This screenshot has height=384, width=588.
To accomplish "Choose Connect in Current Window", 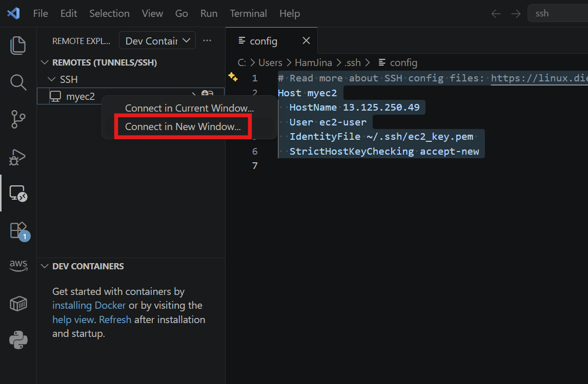I will 189,108.
